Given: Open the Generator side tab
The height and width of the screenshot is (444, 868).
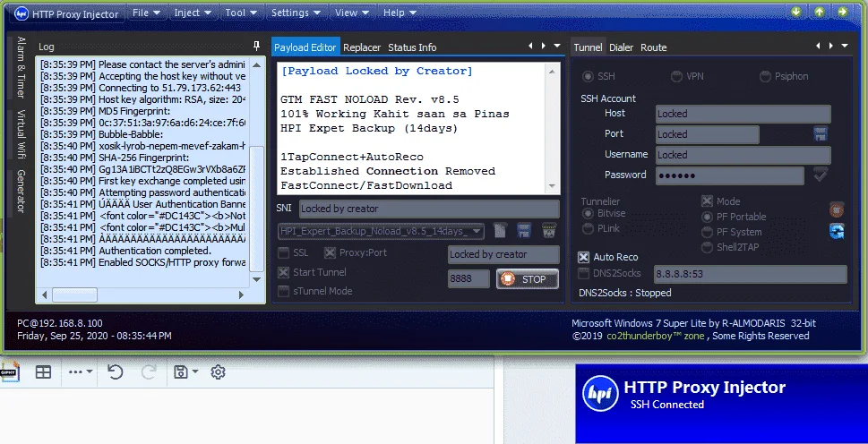Looking at the screenshot, I should (21, 192).
